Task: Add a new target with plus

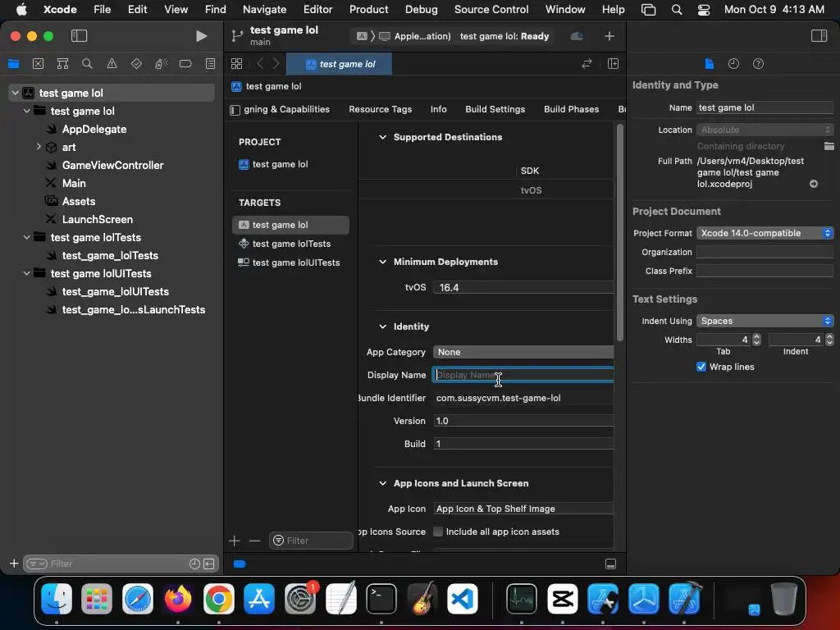Action: (x=234, y=541)
